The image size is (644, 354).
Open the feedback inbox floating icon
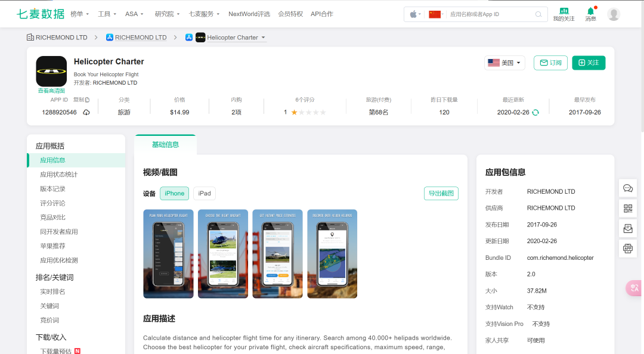point(628,228)
